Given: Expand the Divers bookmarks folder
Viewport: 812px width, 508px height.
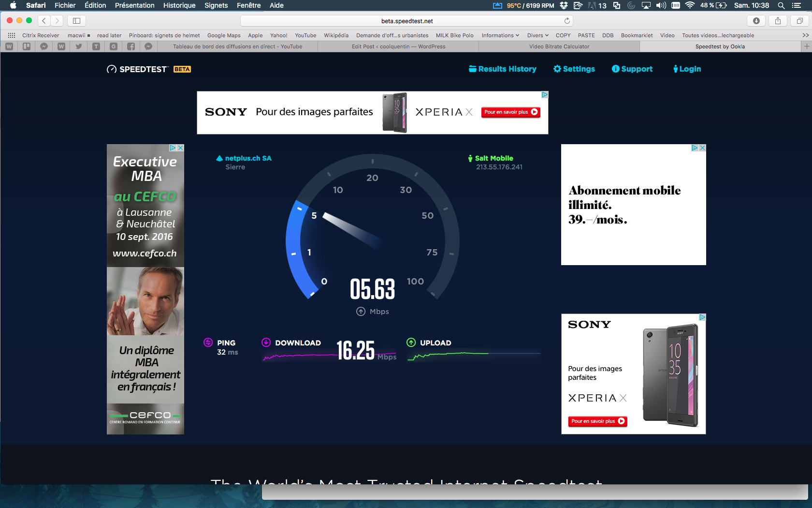Looking at the screenshot, I should pyautogui.click(x=537, y=35).
